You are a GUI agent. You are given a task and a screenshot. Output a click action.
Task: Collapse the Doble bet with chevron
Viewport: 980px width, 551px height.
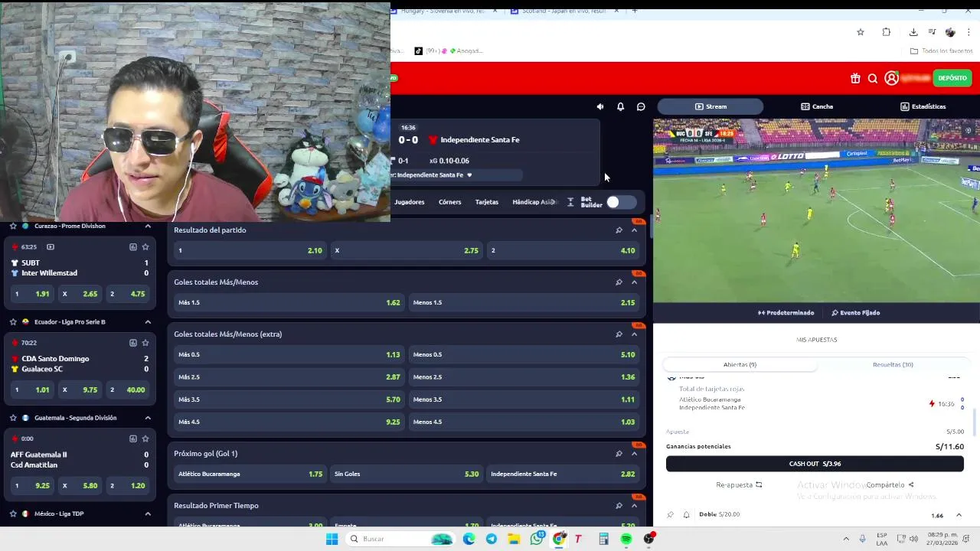point(959,515)
